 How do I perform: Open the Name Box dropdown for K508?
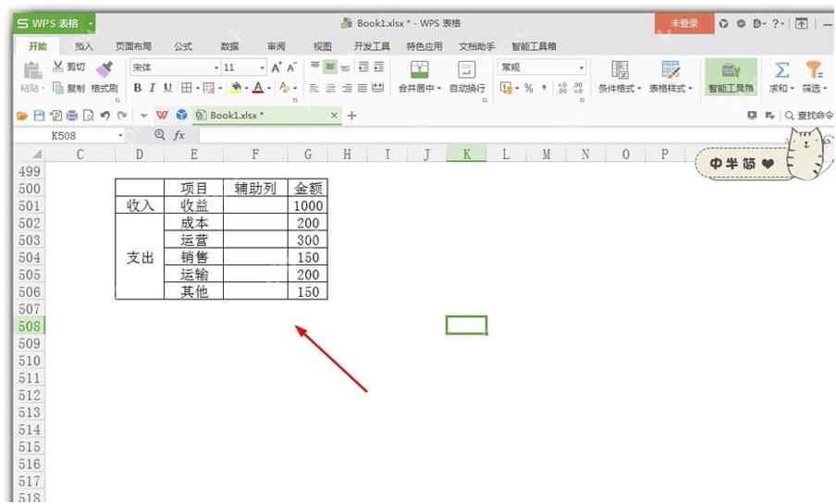coord(120,135)
